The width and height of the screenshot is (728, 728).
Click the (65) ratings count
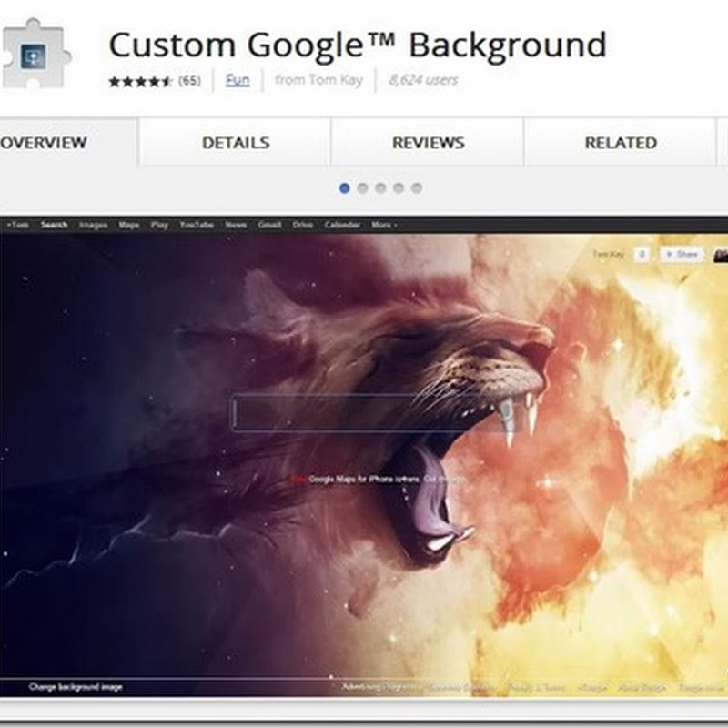[x=189, y=81]
